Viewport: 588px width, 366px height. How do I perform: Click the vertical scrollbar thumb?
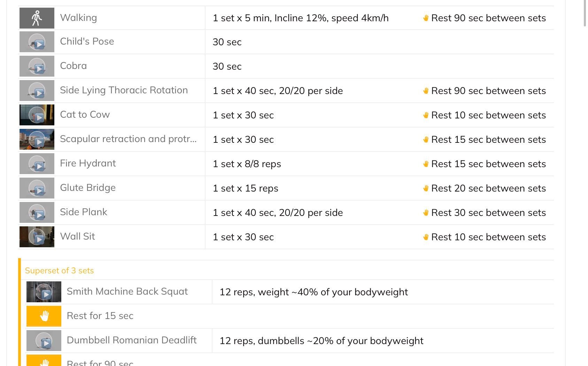pos(585,13)
